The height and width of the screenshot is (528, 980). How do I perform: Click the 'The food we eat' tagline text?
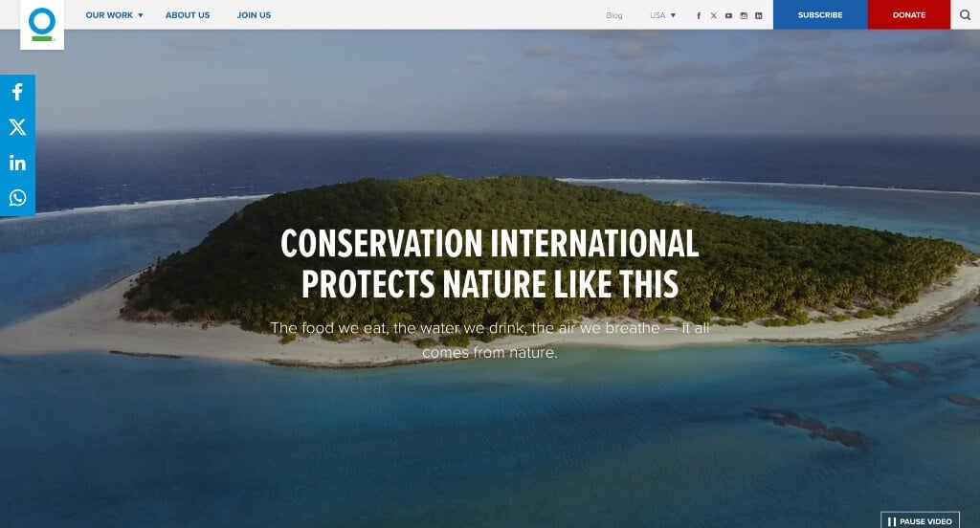489,340
